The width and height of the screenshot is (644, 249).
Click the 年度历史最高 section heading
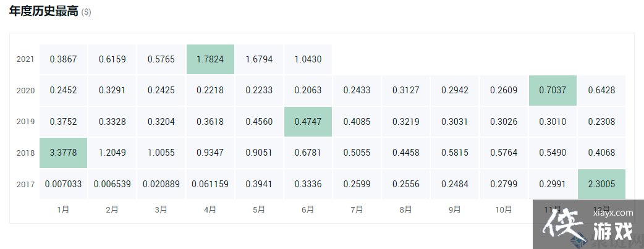click(x=43, y=12)
